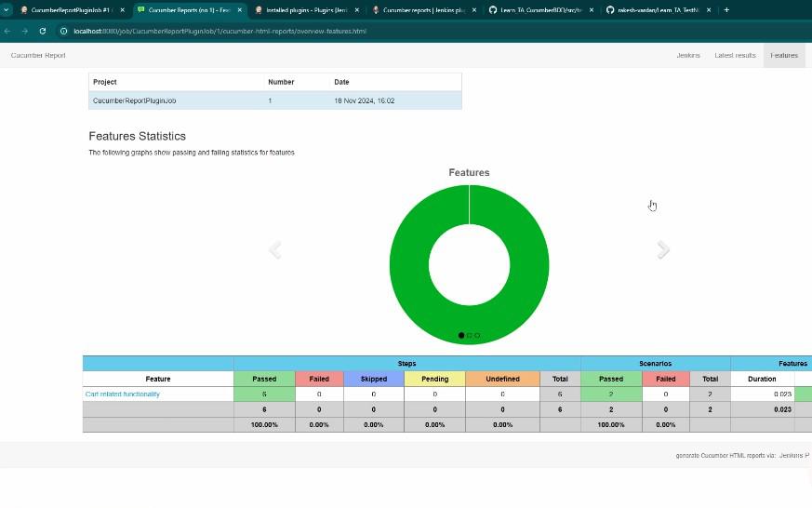
Task: Close the CucumberReportPluginJob #1 tab
Action: click(122, 10)
